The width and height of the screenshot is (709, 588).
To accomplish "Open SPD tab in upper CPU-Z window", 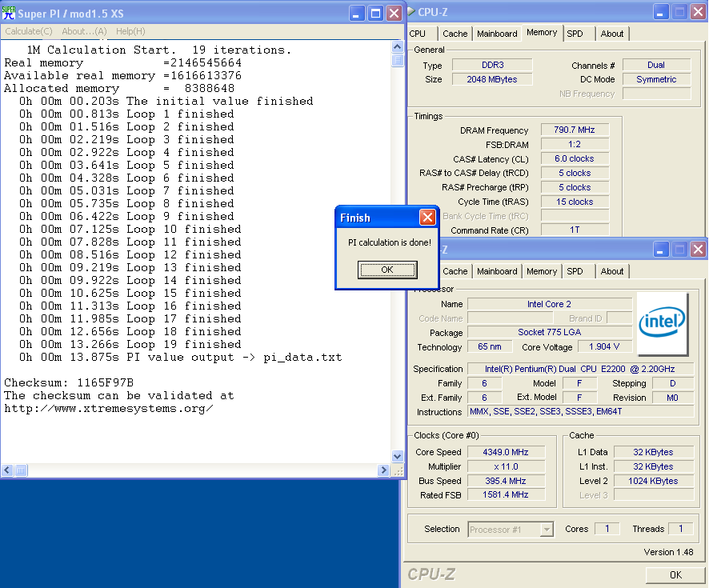I will [575, 34].
